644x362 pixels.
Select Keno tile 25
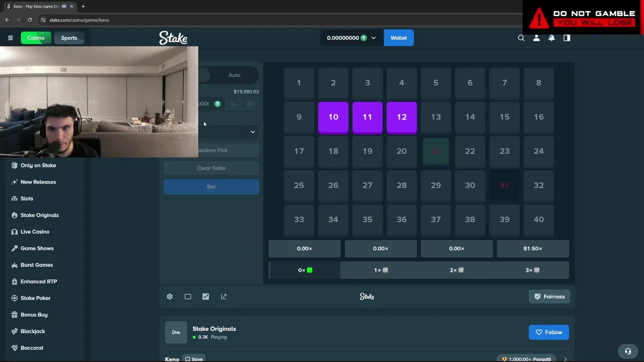(299, 186)
